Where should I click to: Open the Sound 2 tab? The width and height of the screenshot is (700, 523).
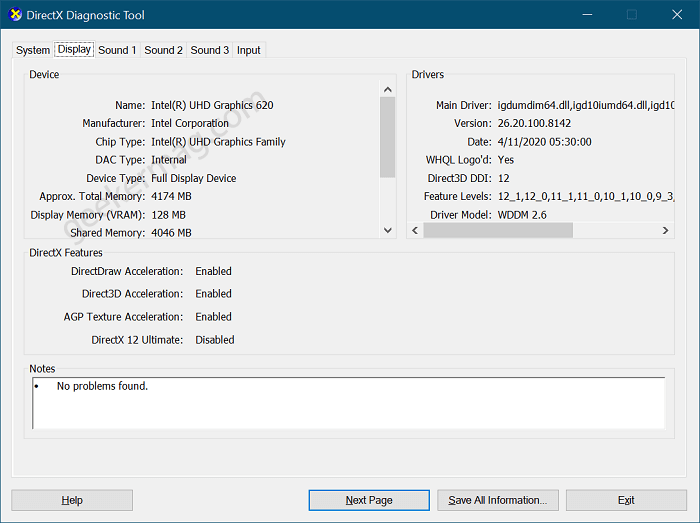point(163,50)
